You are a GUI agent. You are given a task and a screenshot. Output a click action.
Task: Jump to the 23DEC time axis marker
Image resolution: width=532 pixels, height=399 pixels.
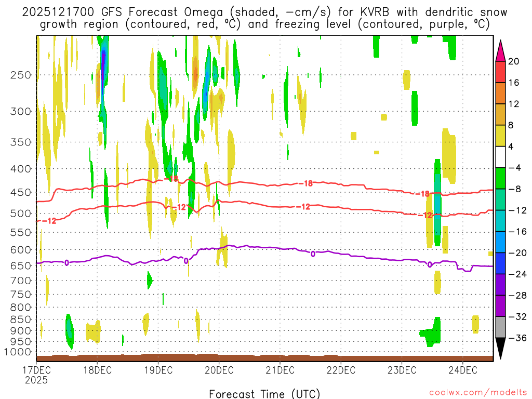402,370
